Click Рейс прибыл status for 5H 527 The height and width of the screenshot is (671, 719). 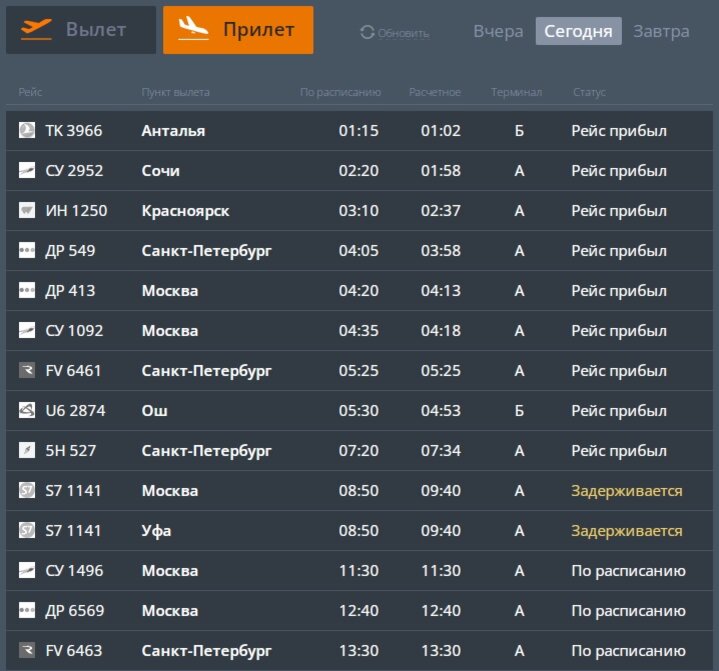(619, 451)
